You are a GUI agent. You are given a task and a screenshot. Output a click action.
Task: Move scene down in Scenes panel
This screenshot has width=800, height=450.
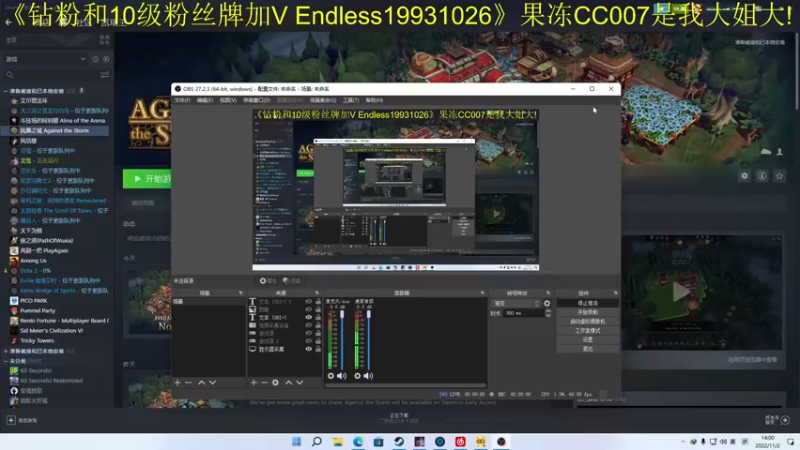click(212, 383)
